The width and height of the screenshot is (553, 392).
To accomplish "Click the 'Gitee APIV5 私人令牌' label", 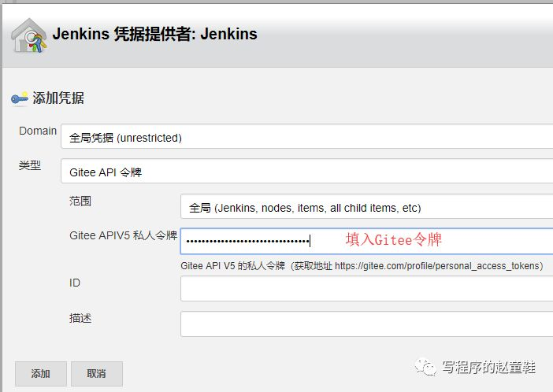I will tap(124, 235).
